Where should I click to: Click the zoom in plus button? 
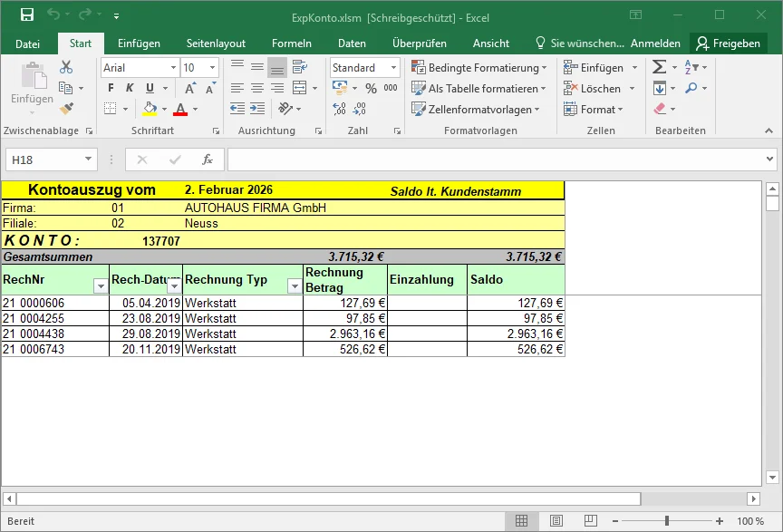(719, 521)
